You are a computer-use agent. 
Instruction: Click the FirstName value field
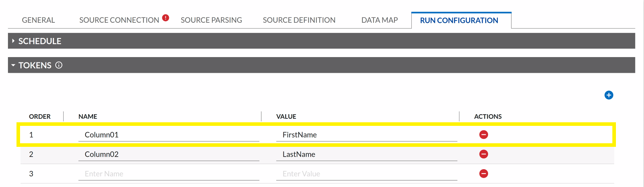click(366, 134)
